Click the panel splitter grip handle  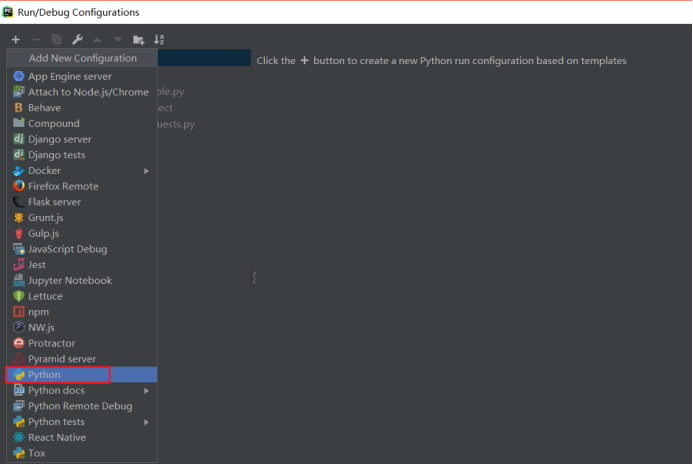click(x=254, y=278)
